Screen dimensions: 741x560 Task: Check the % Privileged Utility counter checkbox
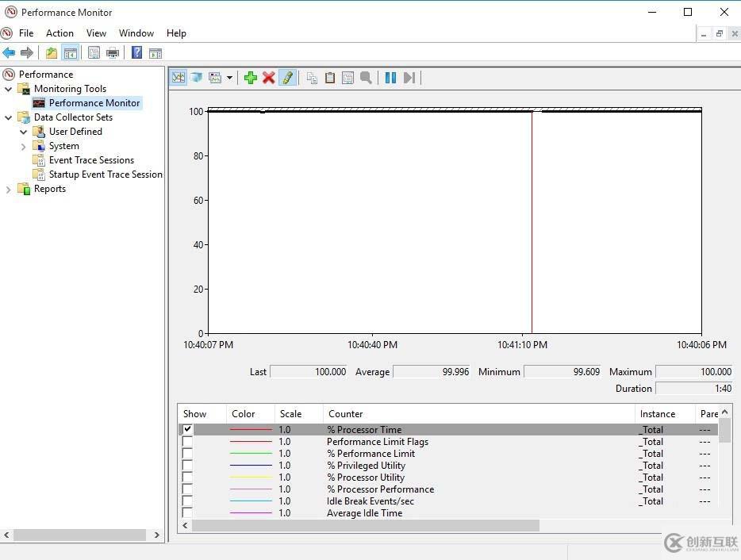(187, 466)
